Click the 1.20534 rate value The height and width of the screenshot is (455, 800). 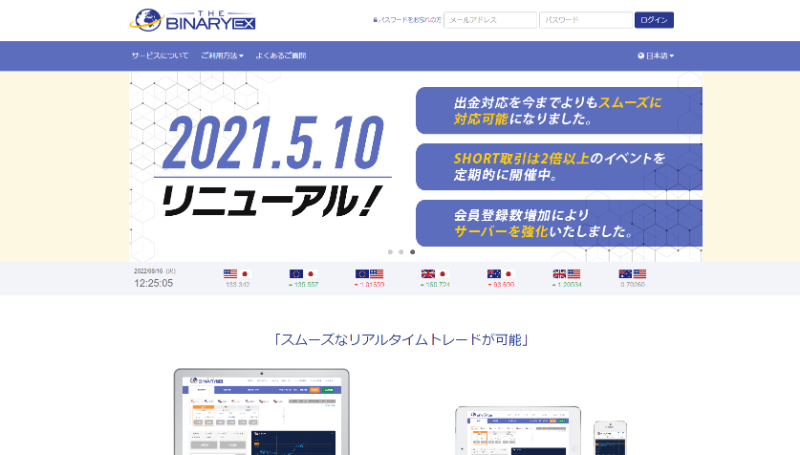pos(567,285)
